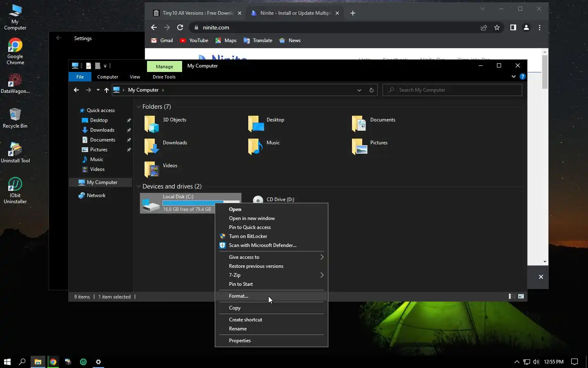Click the ninite.com address bar
This screenshot has width=588, height=368.
coord(335,27)
